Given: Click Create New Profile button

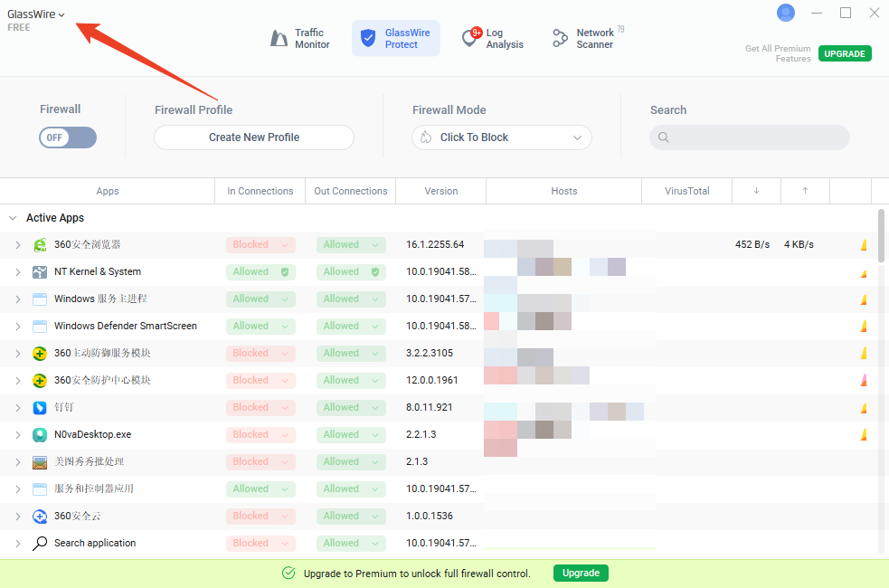Looking at the screenshot, I should click(254, 138).
